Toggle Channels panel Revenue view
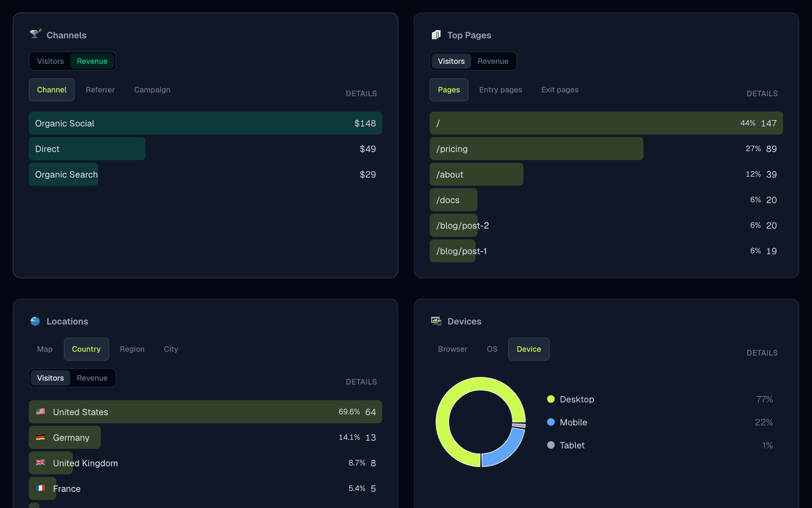Image resolution: width=812 pixels, height=508 pixels. tap(92, 61)
